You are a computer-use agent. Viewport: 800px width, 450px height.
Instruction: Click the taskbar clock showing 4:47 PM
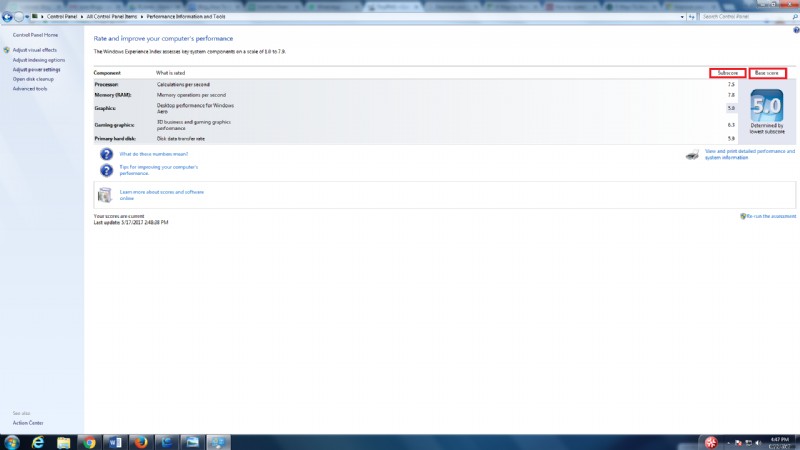pos(779,442)
